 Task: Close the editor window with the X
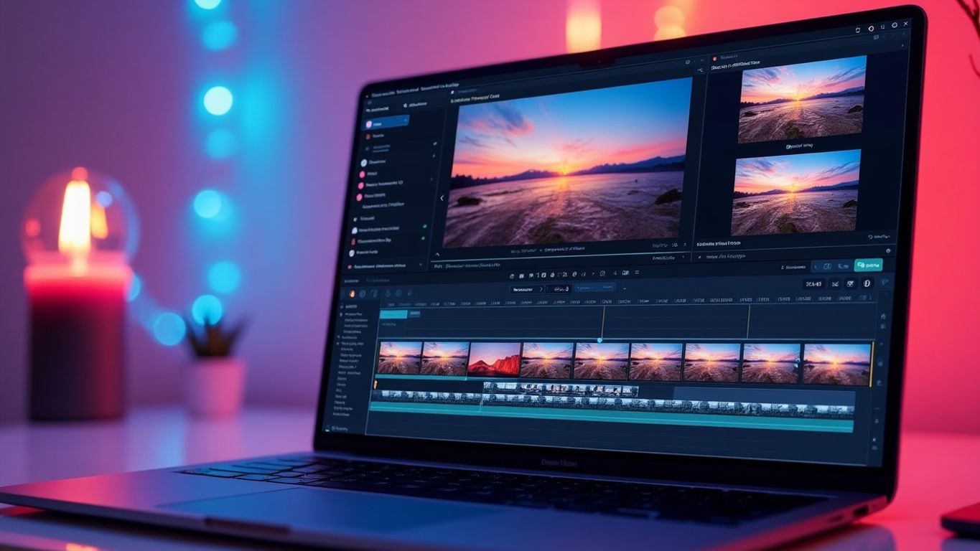905,24
